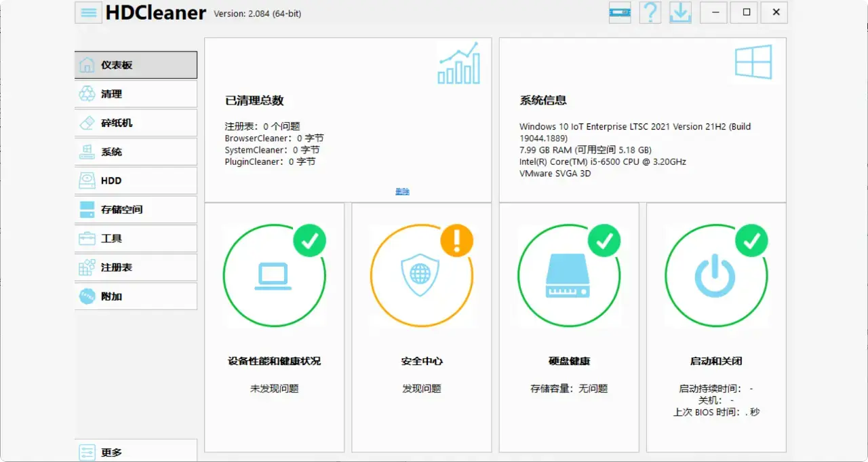The image size is (868, 462).
Task: Click the 更多 button at bottom left
Action: click(x=115, y=451)
